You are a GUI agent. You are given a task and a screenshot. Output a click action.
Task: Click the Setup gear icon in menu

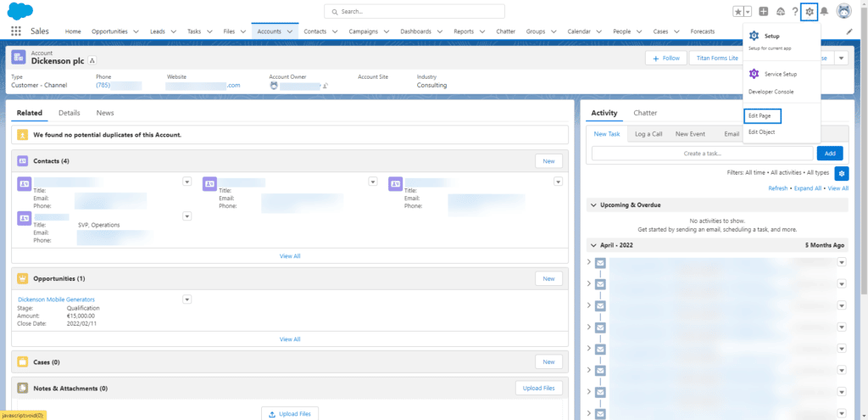click(754, 36)
